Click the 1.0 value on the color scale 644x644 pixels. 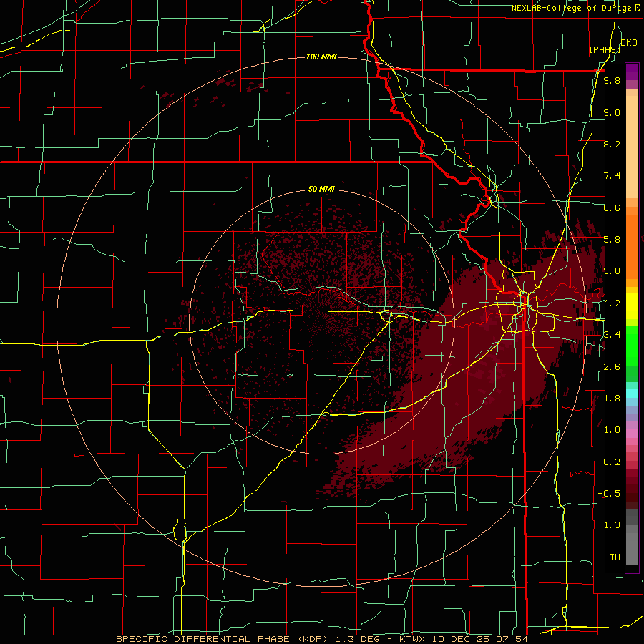point(612,430)
